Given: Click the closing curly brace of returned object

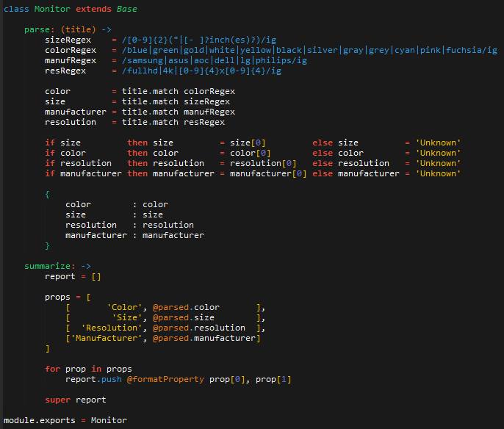Looking at the screenshot, I should coord(47,245).
